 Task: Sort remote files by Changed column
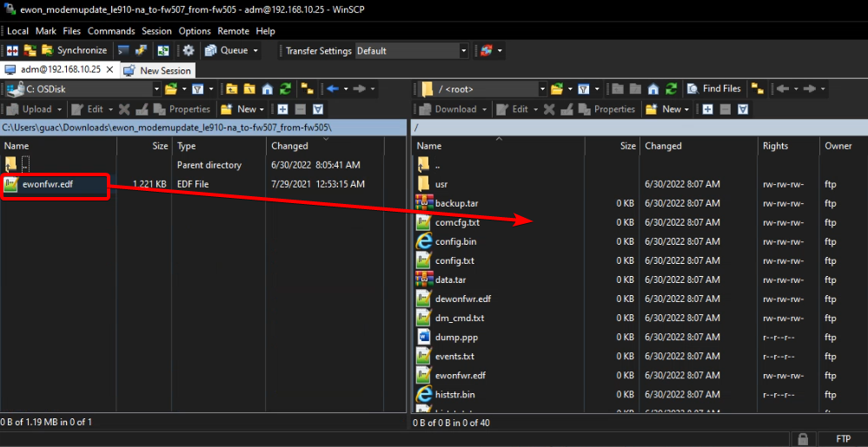pyautogui.click(x=663, y=146)
